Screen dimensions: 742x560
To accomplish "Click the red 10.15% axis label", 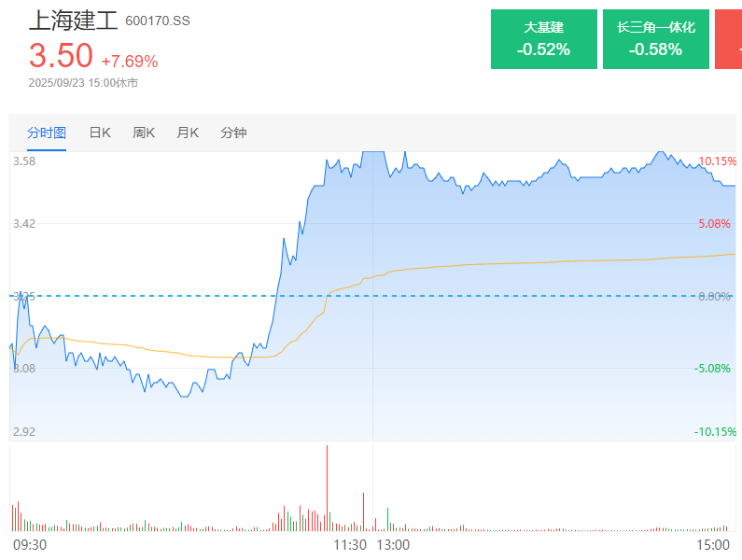I will pos(717,161).
